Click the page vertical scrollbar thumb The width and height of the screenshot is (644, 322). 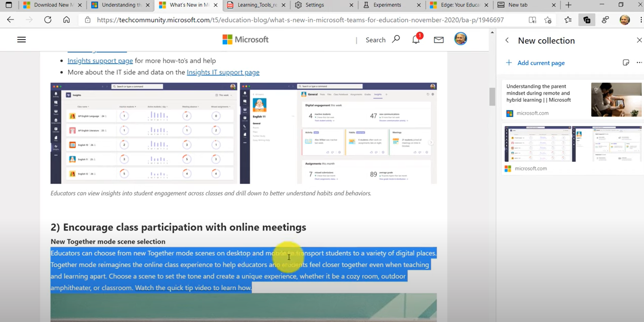tap(492, 96)
